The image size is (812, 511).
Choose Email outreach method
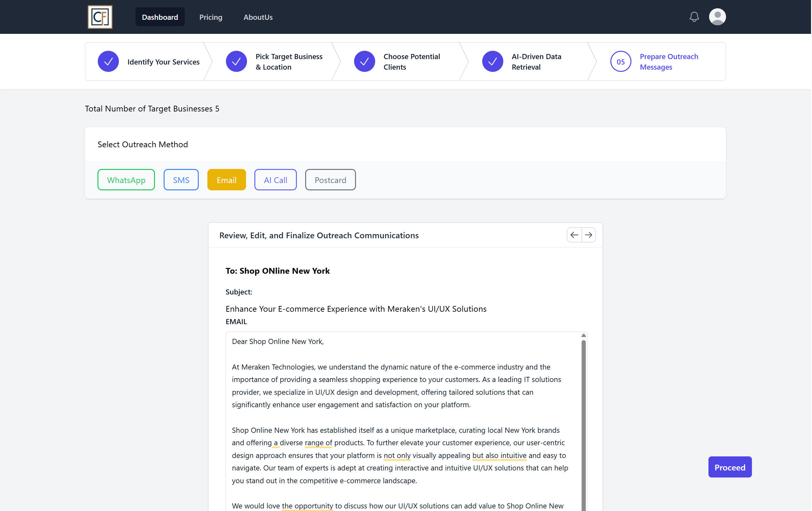point(227,180)
